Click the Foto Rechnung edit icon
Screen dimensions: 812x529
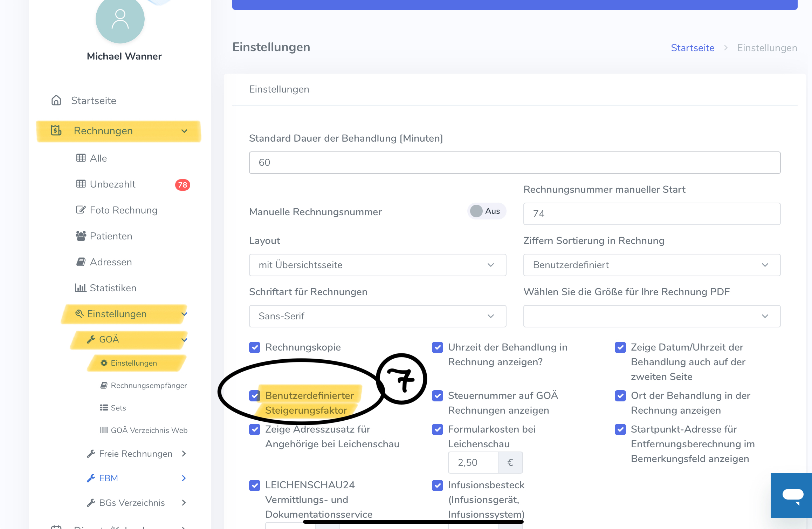[x=81, y=210]
